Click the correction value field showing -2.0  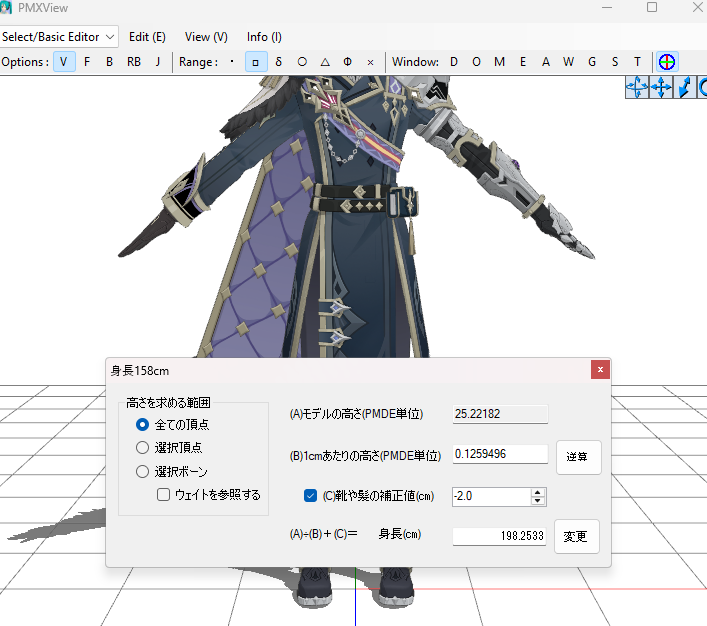pyautogui.click(x=491, y=497)
